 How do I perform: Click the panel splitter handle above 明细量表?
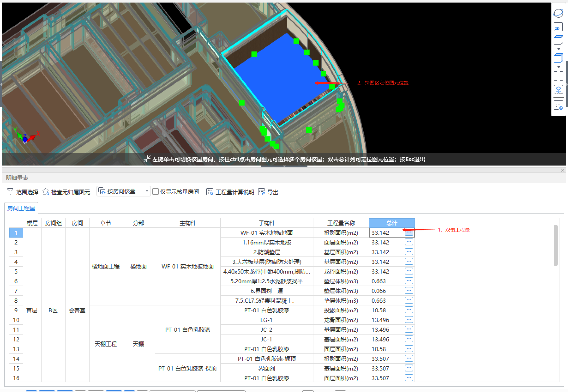pos(284,166)
